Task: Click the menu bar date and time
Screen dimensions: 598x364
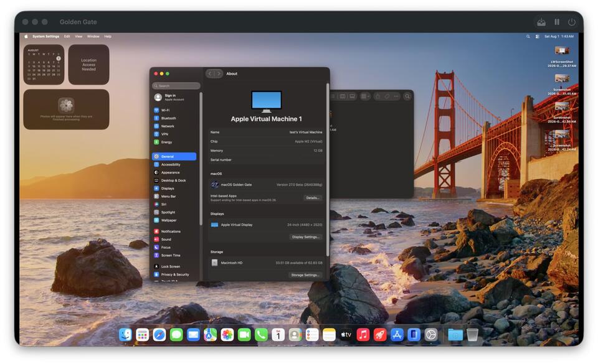Action: click(x=559, y=37)
